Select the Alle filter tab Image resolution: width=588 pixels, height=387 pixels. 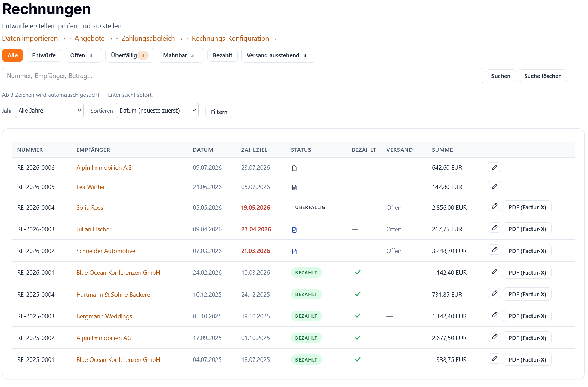click(13, 55)
